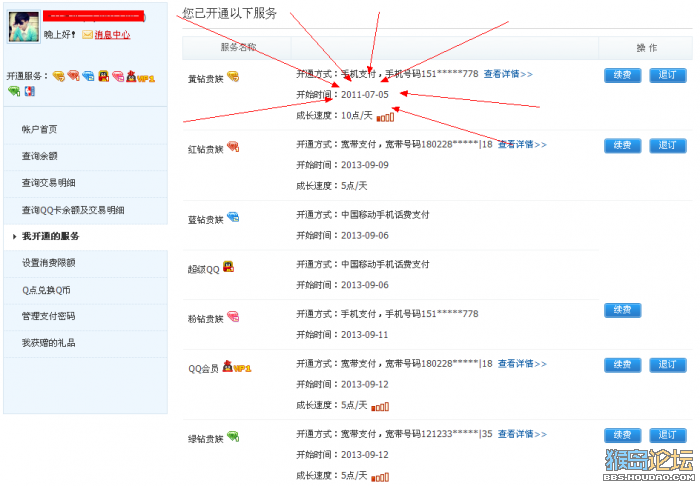The width and height of the screenshot is (700, 486).
Task: Click the blue diamond icon in 开通服务
Action: tap(88, 76)
